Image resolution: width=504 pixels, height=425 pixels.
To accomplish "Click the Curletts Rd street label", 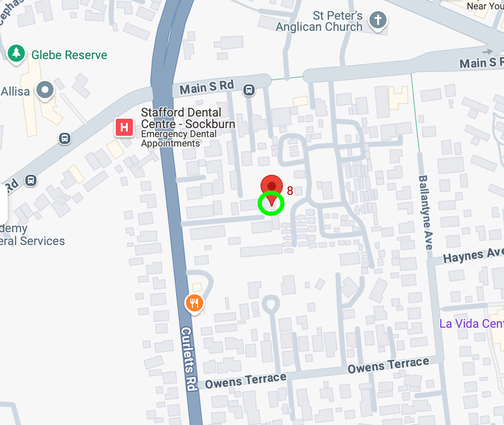I will point(189,359).
